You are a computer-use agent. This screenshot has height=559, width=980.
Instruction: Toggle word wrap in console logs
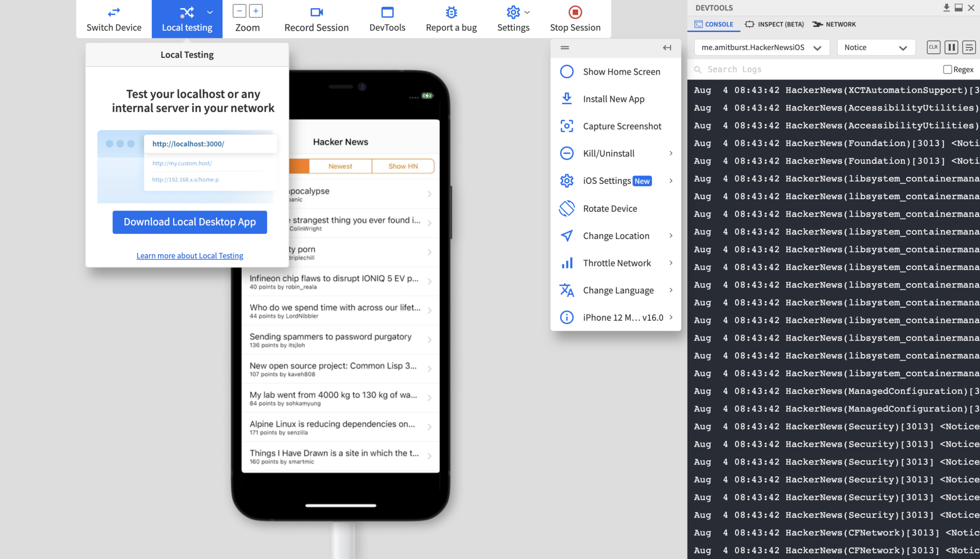tap(969, 47)
